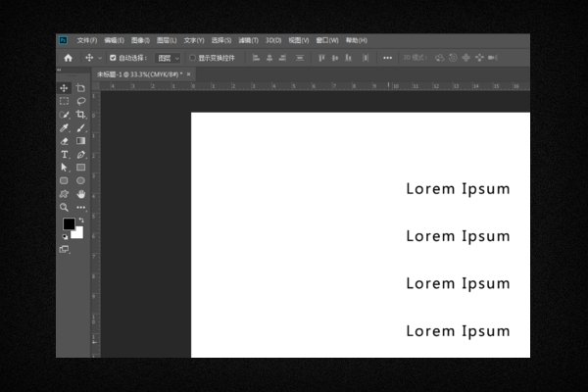Select the Hand tool

[80, 194]
